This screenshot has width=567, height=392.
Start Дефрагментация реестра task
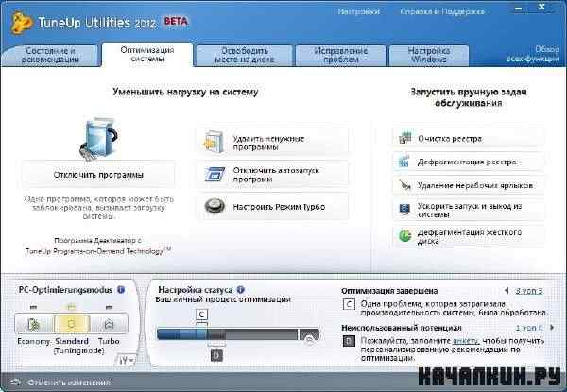[469, 162]
